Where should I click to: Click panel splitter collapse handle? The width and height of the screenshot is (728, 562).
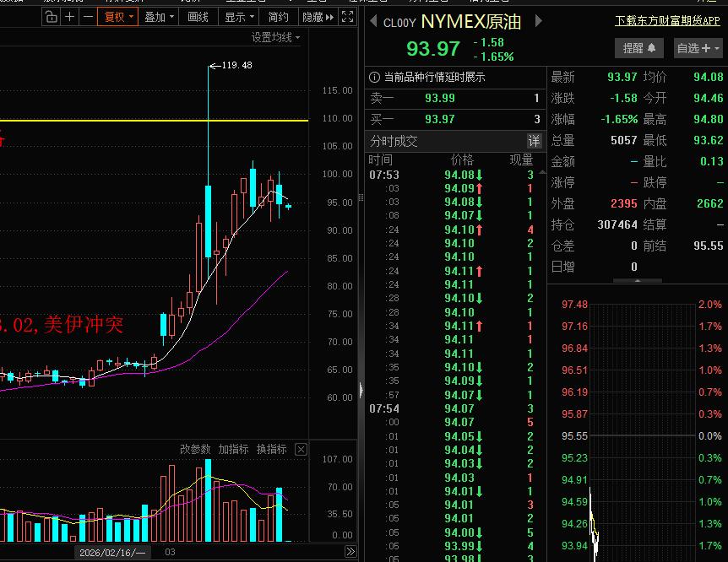(361, 389)
